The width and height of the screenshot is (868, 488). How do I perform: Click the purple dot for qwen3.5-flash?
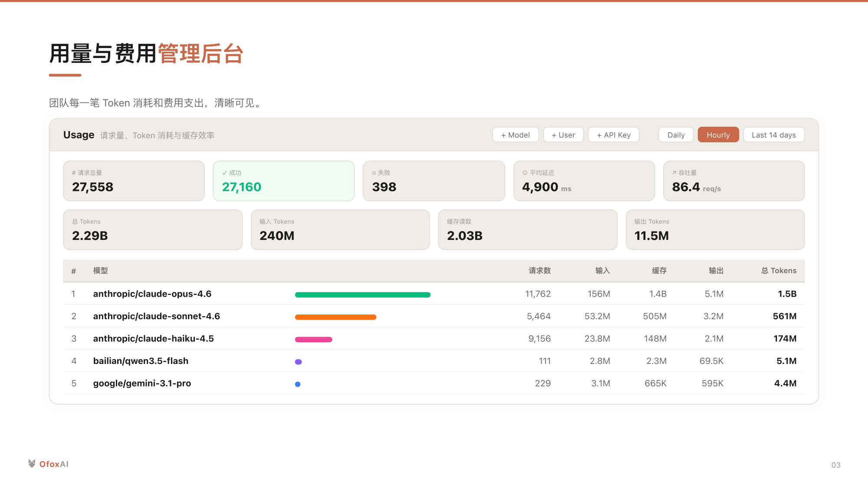pos(298,362)
